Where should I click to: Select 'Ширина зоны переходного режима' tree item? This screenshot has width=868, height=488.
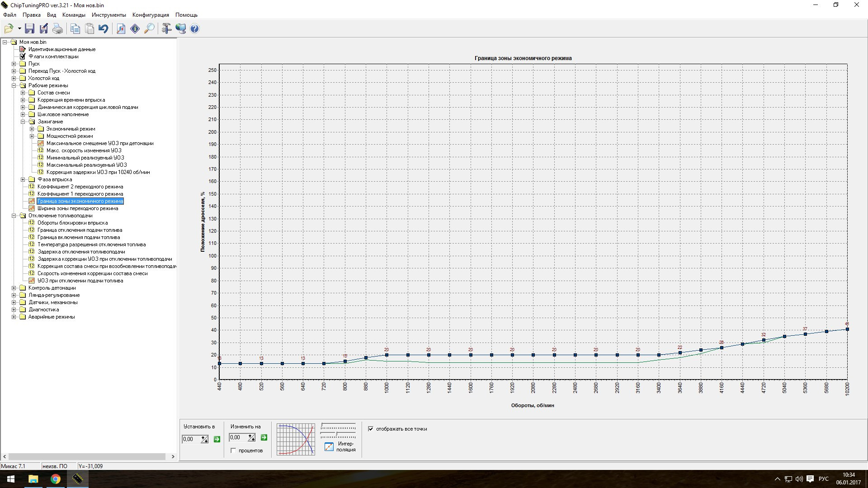[x=77, y=208]
